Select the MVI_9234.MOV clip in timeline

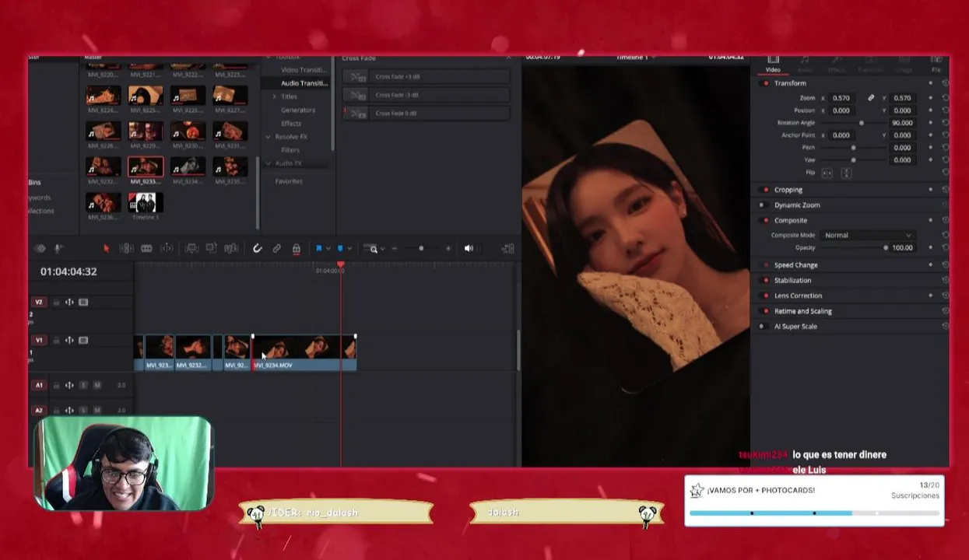pos(304,352)
